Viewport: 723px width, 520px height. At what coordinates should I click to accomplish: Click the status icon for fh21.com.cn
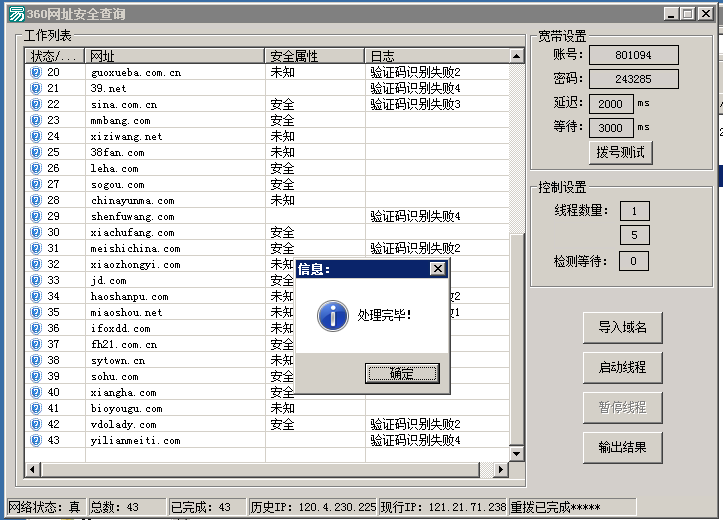pyautogui.click(x=36, y=344)
